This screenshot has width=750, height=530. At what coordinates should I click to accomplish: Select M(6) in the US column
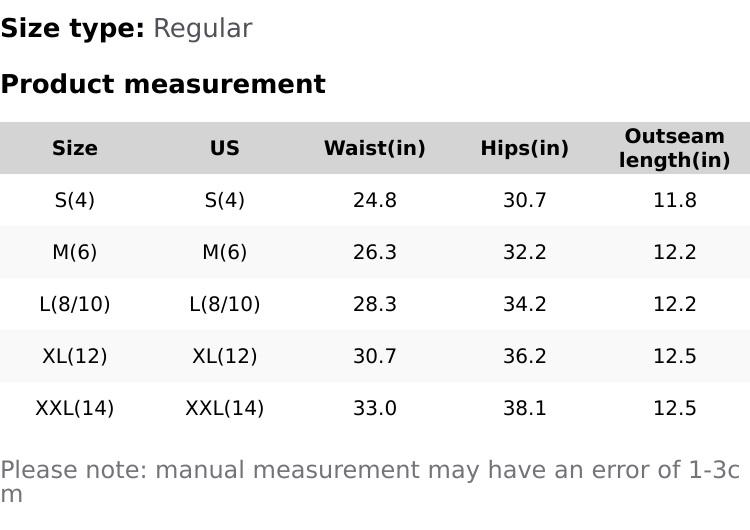pyautogui.click(x=225, y=252)
